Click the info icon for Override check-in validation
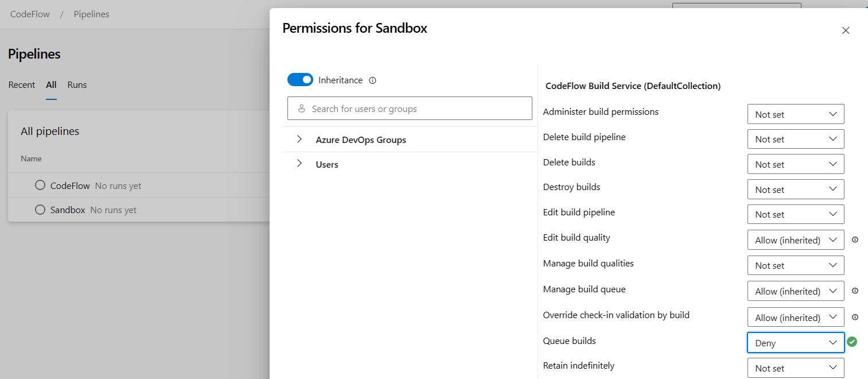Screen dimensions: 868x379 855,317
